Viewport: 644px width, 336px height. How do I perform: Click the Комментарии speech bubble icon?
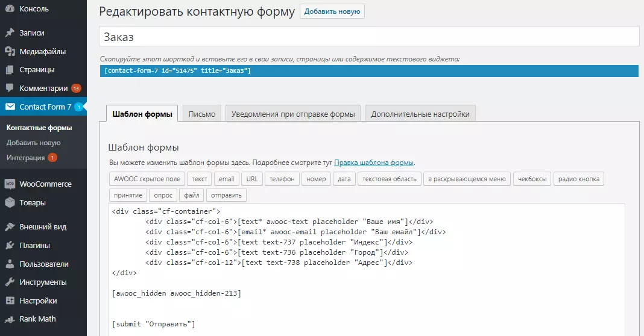click(10, 88)
